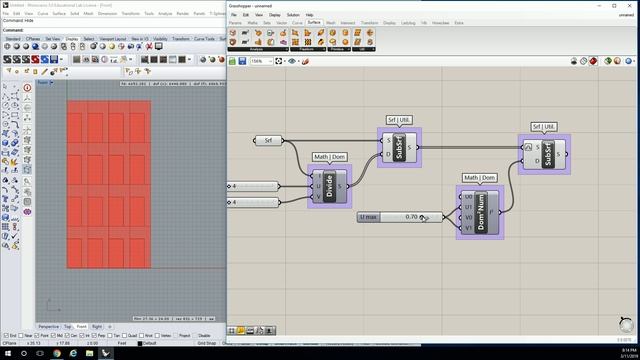Select the red shaded preview mode icon
640x360 pixels.
point(593,61)
